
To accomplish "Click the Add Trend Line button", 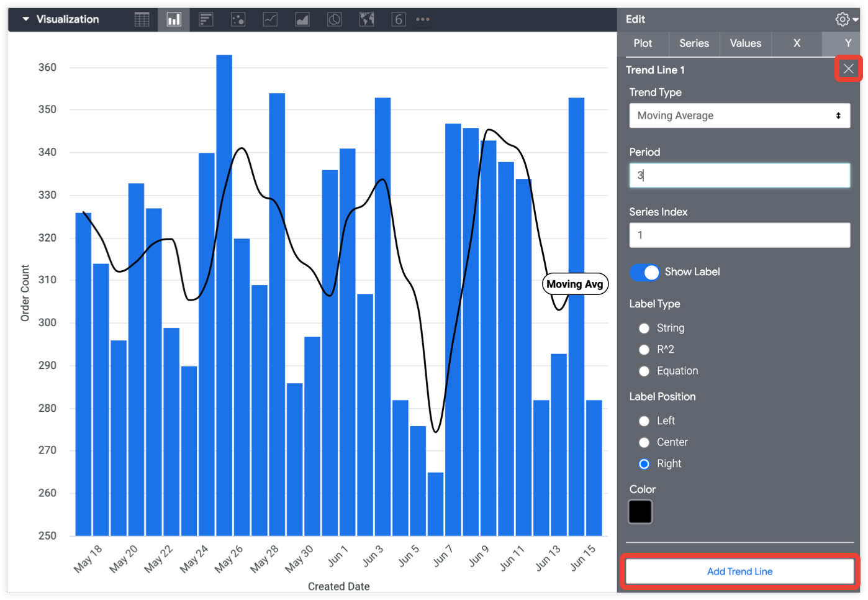I will click(739, 571).
